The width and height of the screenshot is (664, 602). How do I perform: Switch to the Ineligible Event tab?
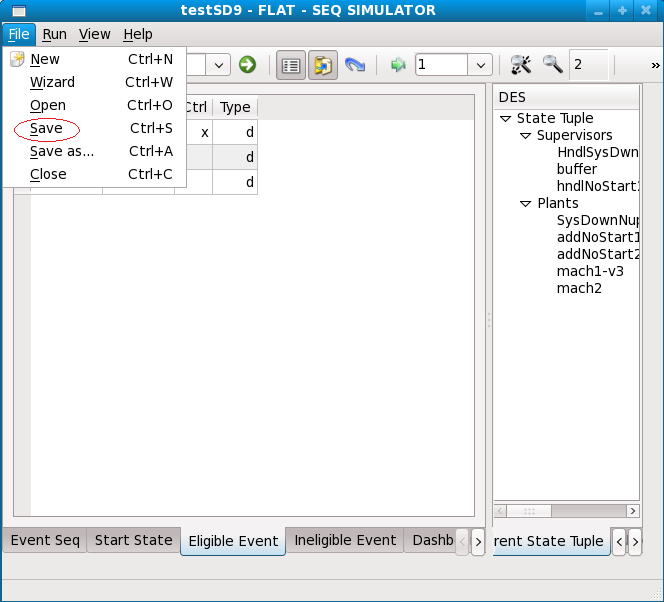345,540
